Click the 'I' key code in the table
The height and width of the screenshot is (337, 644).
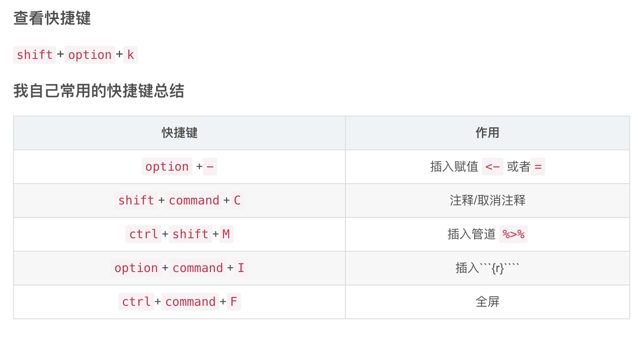tap(241, 268)
